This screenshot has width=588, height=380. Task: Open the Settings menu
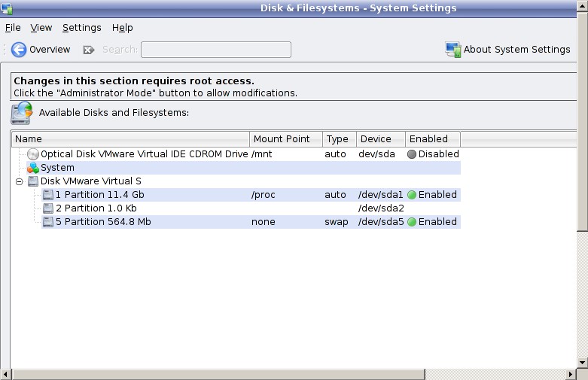[81, 28]
